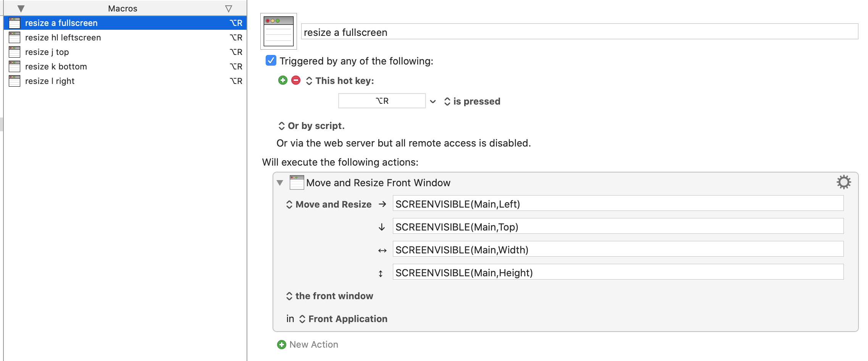
Task: Click the macro name text field
Action: click(579, 32)
